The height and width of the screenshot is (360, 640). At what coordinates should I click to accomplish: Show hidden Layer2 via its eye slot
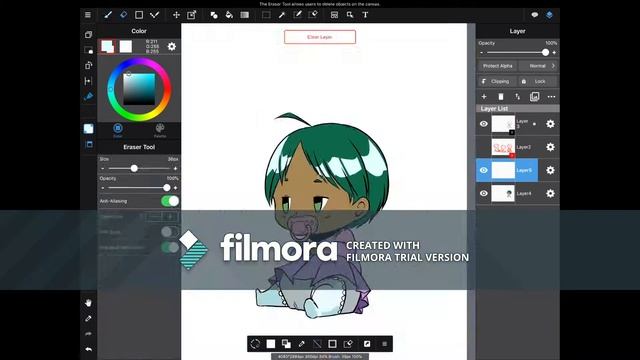point(484,147)
